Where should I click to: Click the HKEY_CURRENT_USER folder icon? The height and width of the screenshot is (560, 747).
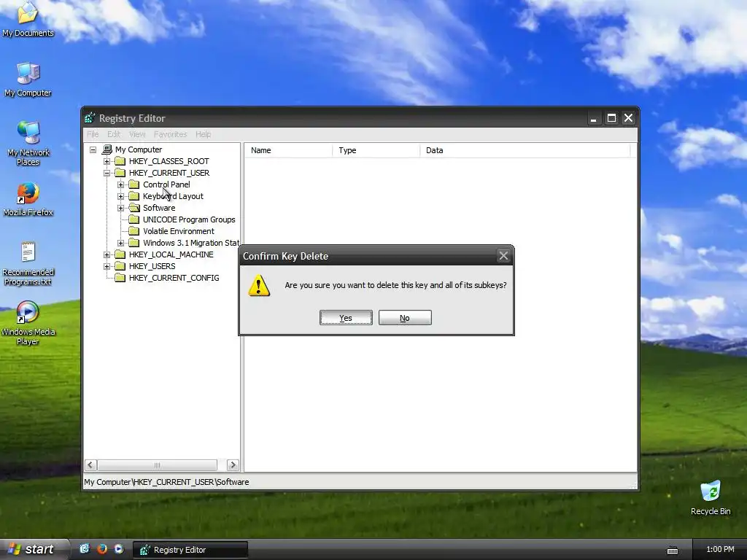(120, 173)
